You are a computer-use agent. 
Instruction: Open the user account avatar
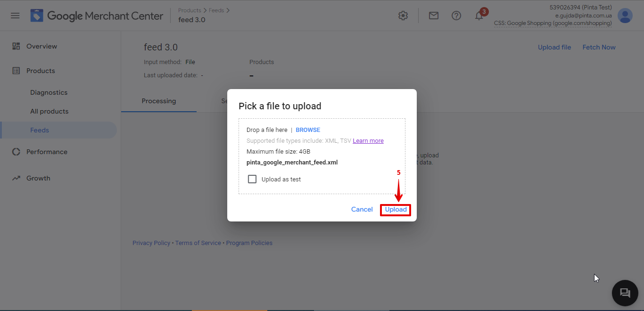[625, 16]
